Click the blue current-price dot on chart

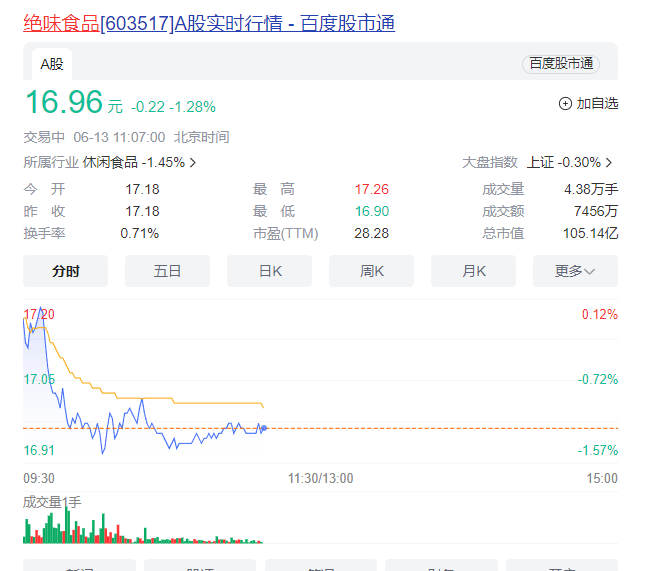pos(264,428)
